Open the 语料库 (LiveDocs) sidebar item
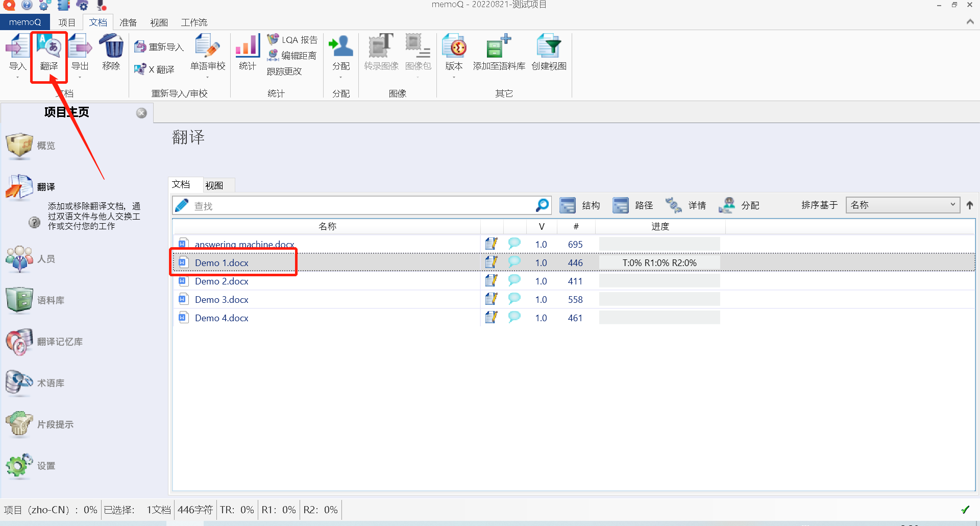This screenshot has width=980, height=526. pos(35,300)
